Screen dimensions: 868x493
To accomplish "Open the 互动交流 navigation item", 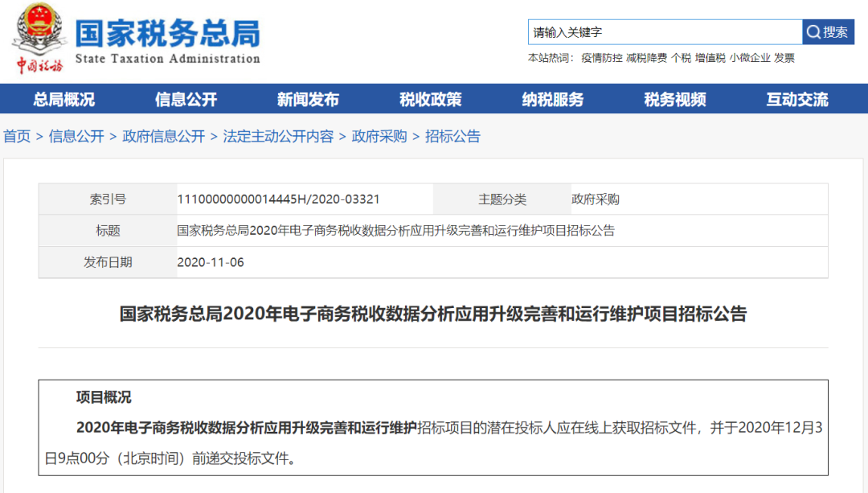I will click(x=797, y=100).
